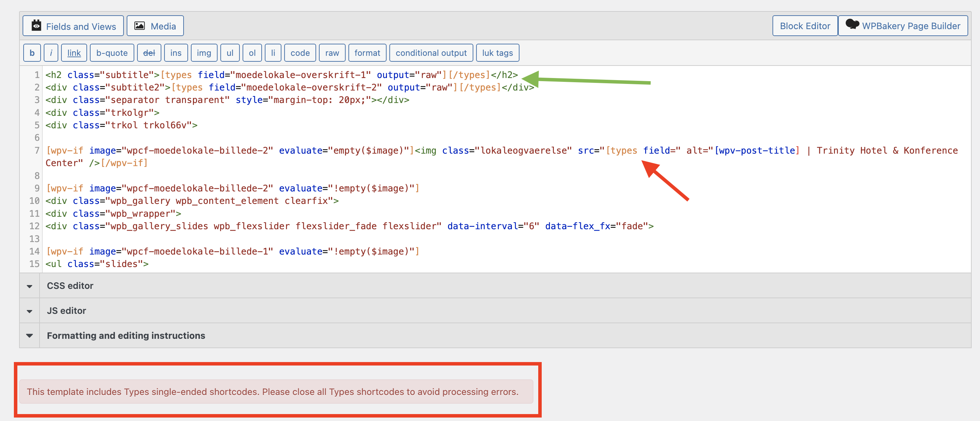
Task: Click the wpv-post-title shortcode in alt
Action: (757, 151)
